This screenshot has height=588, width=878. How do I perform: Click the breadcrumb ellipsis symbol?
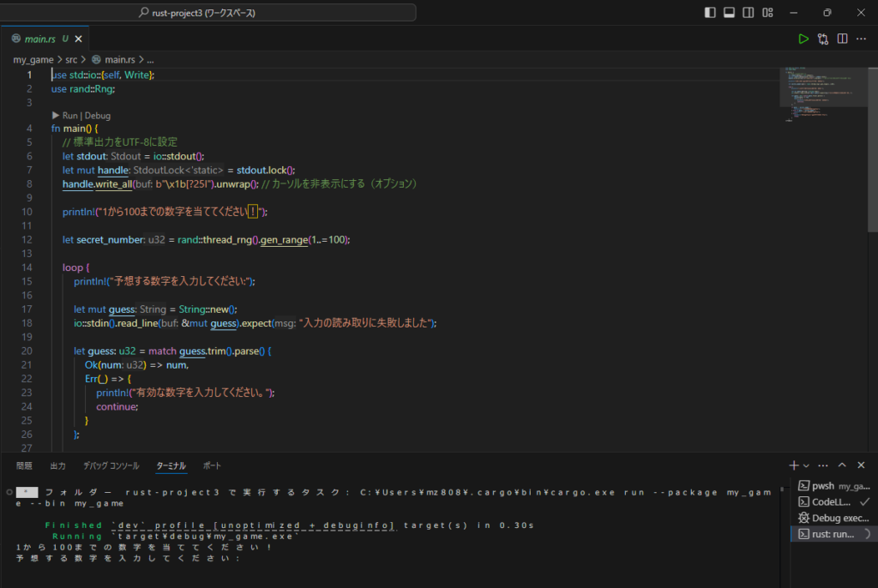click(x=150, y=59)
